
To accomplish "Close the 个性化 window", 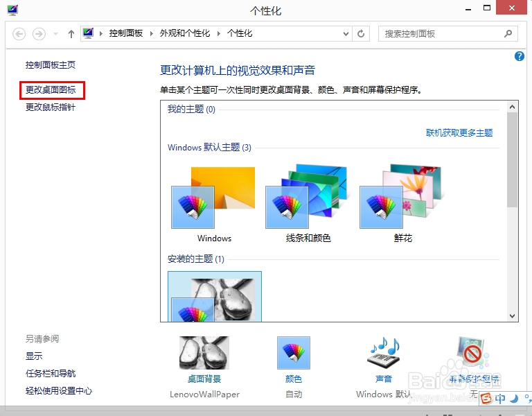I will click(512, 8).
